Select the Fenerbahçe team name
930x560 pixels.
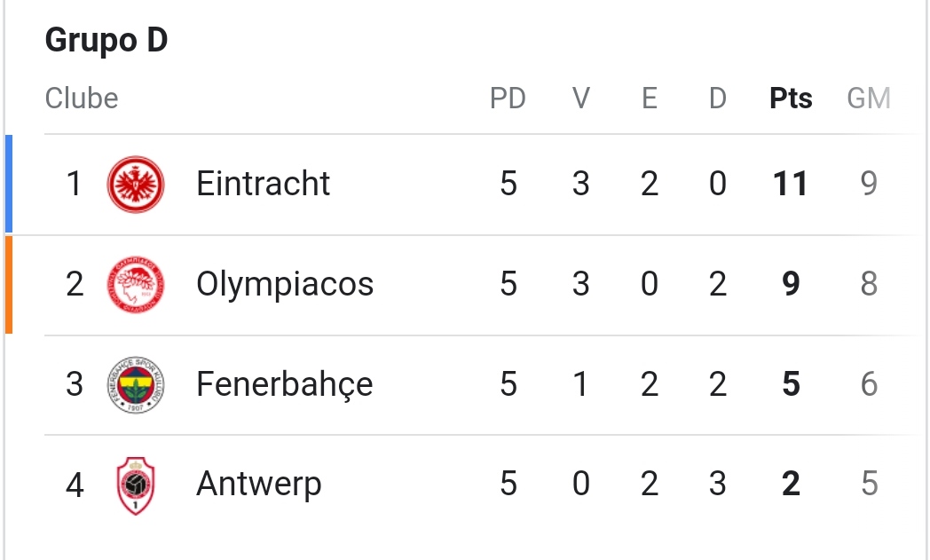click(284, 384)
